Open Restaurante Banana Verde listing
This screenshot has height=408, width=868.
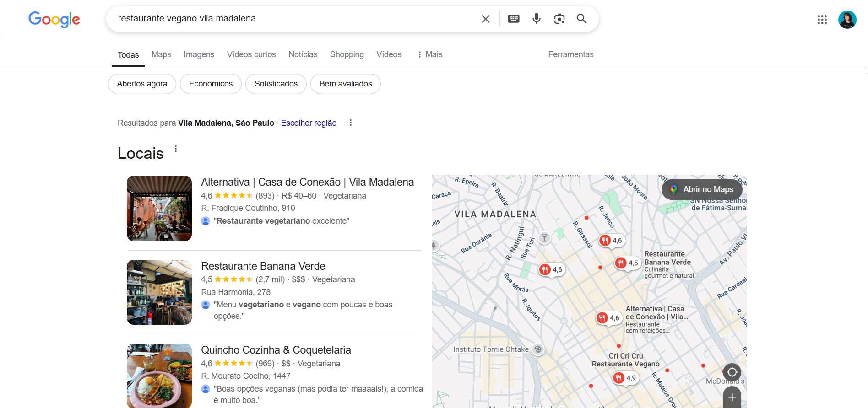[263, 266]
